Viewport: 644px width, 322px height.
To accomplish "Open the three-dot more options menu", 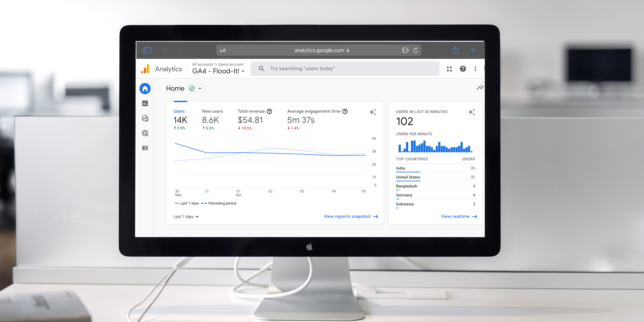I will [x=475, y=69].
